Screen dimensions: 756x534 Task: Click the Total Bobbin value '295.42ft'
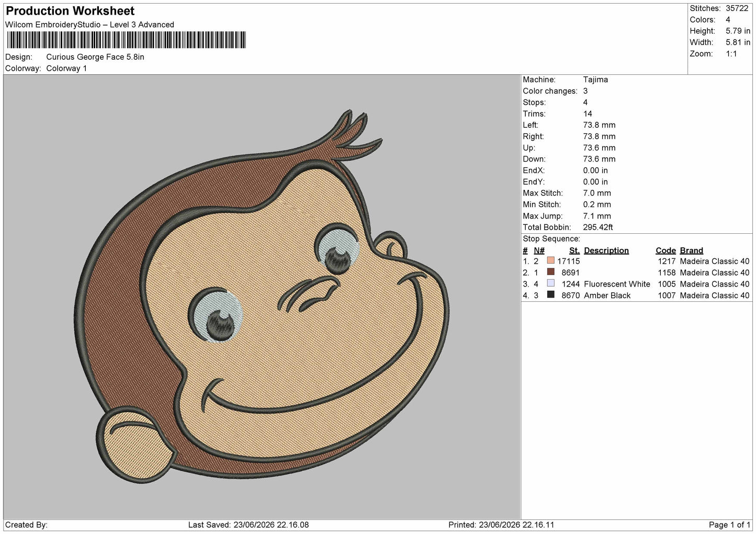pyautogui.click(x=598, y=228)
